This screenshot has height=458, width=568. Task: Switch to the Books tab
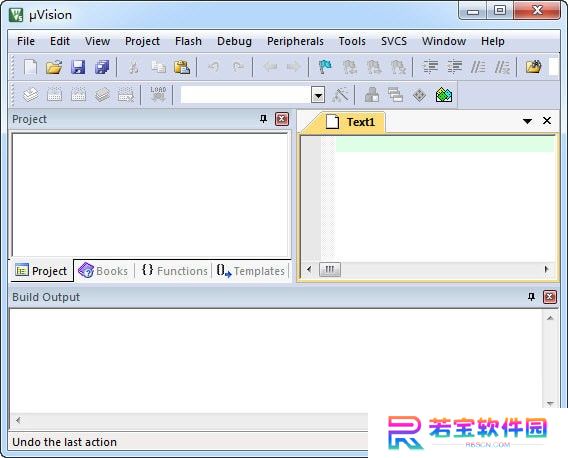pos(103,271)
